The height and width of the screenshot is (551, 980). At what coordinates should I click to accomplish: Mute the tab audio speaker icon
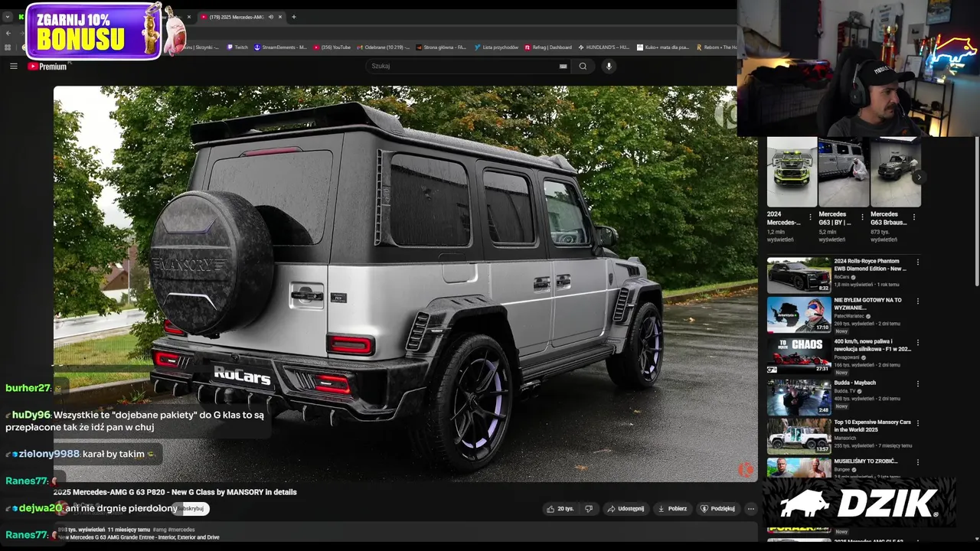(x=271, y=17)
